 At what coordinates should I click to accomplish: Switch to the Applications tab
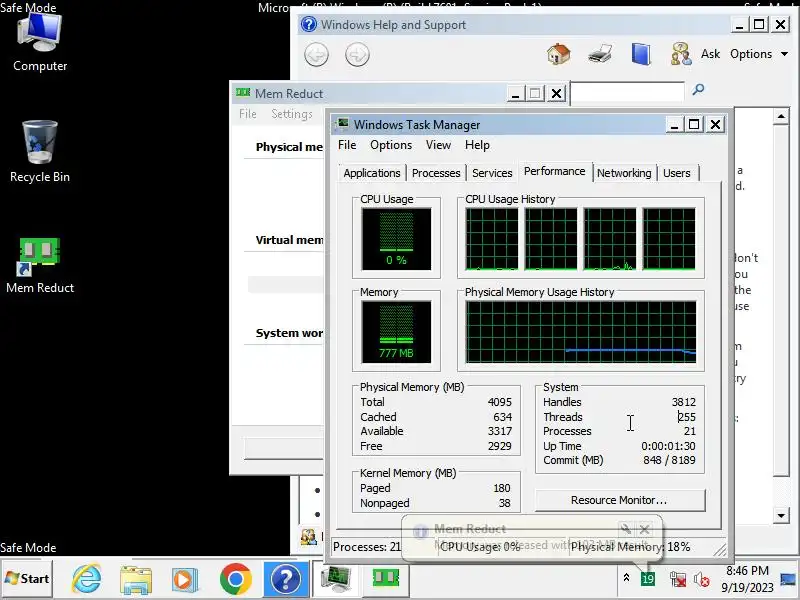(372, 173)
